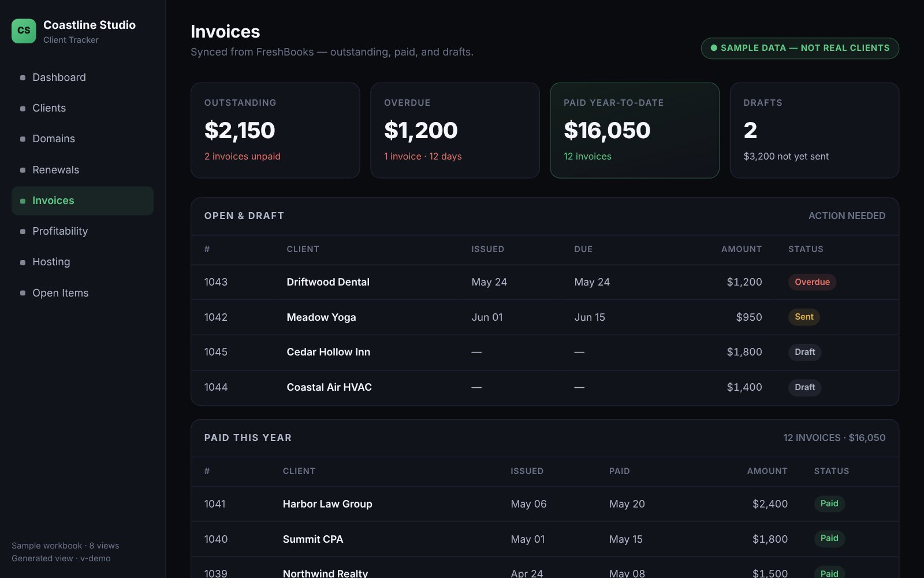
Task: Click invoice number 1045
Action: [216, 352]
